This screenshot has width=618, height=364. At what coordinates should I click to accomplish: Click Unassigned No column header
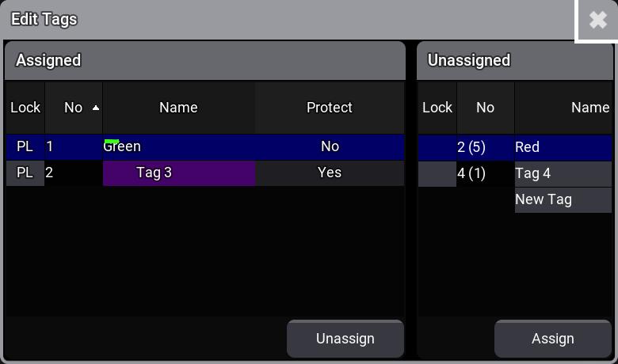click(x=485, y=108)
